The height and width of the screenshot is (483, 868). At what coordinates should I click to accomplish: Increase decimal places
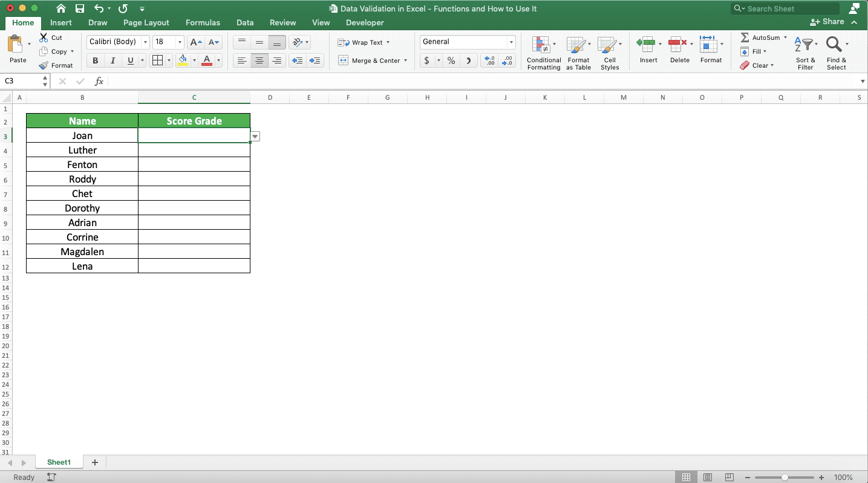click(489, 60)
